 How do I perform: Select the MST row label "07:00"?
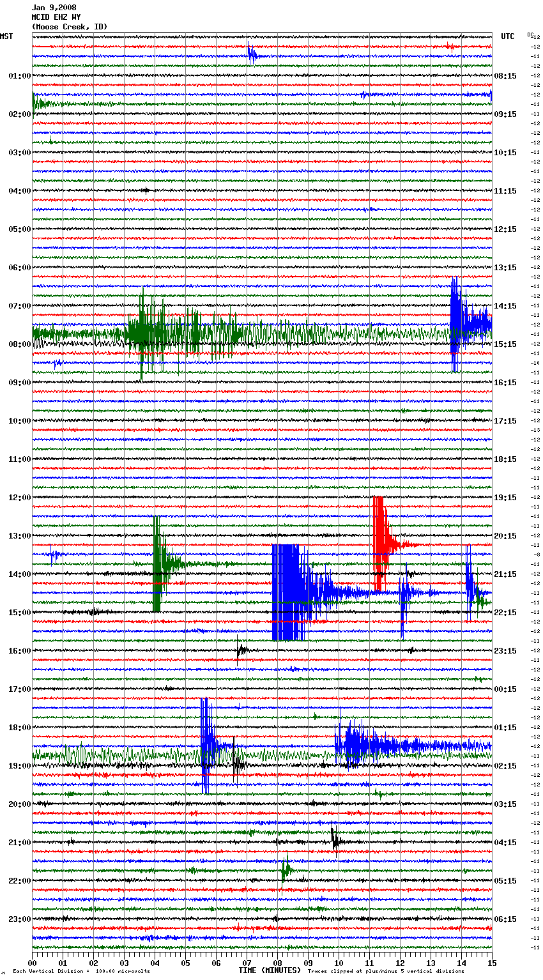[20, 305]
